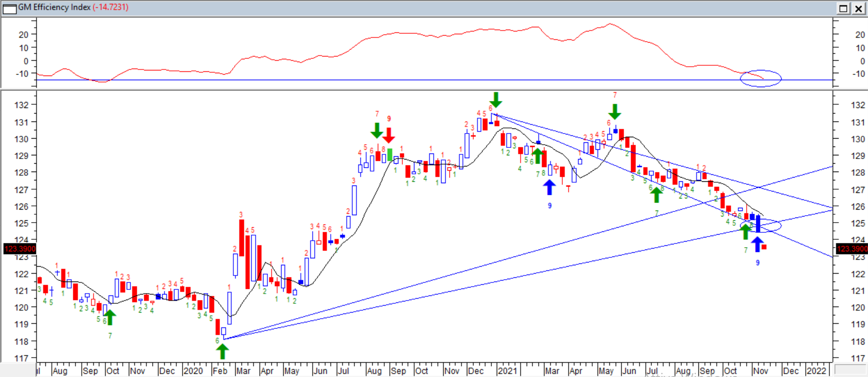The width and height of the screenshot is (868, 377).
Task: Maximize the GM Efficiency Index panel
Action: 843,8
